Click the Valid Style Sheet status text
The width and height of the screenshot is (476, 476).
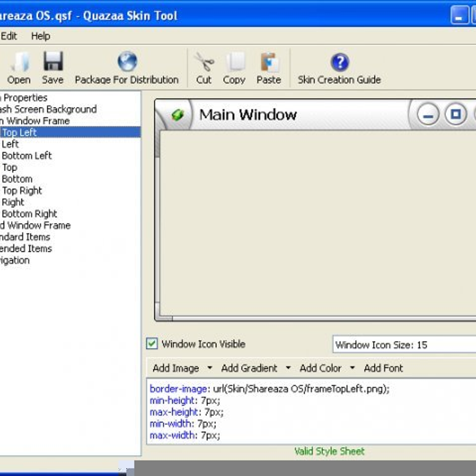point(329,451)
